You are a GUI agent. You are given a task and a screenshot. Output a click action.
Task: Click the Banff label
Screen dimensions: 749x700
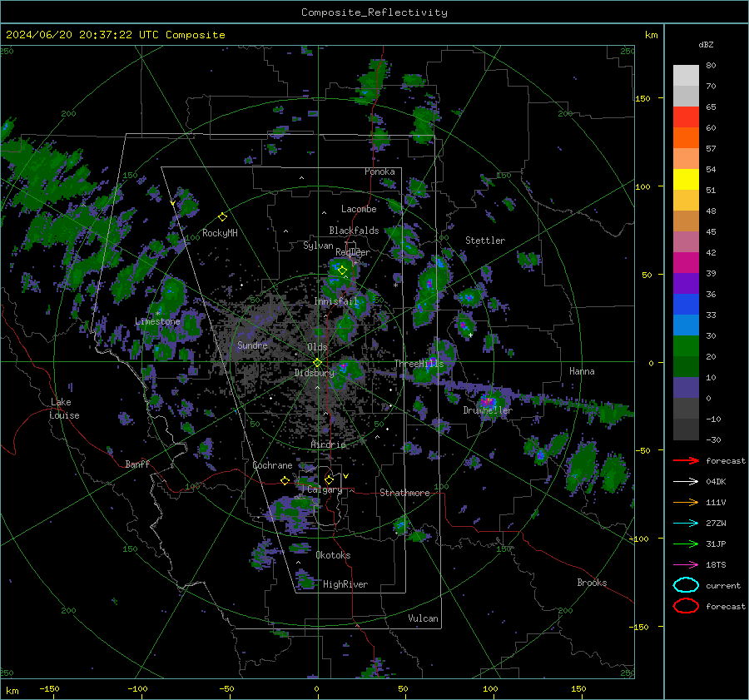(x=137, y=464)
